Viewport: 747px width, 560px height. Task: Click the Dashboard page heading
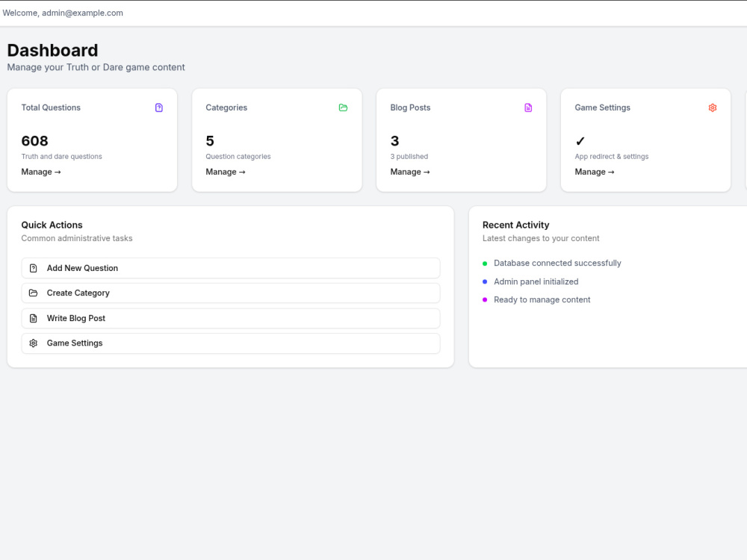(x=52, y=50)
